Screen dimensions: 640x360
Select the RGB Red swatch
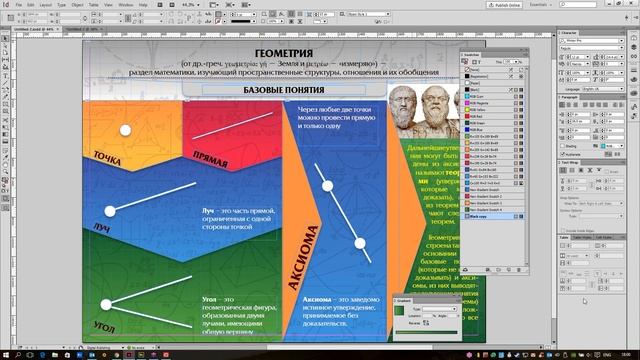[x=493, y=116]
